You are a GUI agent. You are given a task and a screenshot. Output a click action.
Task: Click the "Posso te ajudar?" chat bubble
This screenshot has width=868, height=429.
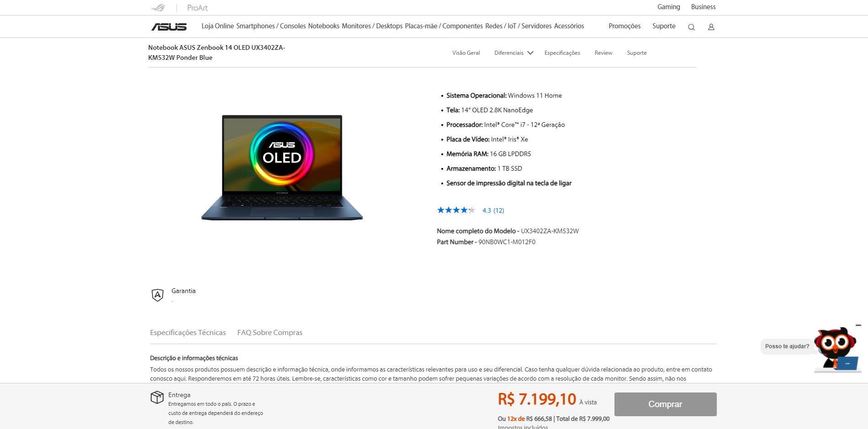coord(787,346)
